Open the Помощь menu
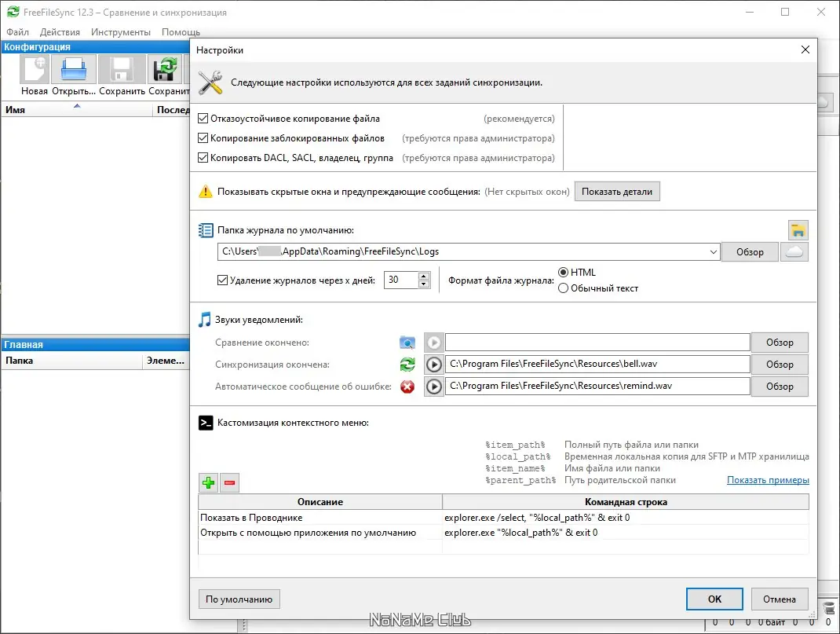This screenshot has height=634, width=840. pyautogui.click(x=181, y=32)
